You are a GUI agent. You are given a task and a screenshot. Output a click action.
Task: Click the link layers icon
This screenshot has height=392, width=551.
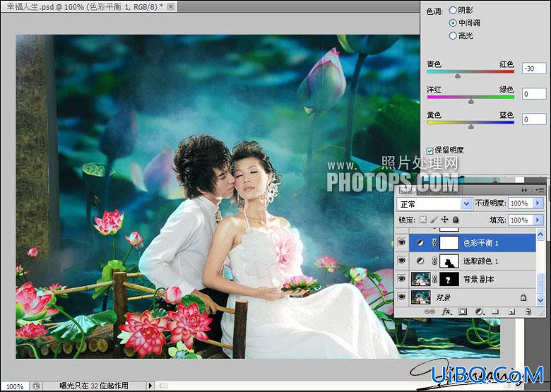(x=429, y=311)
